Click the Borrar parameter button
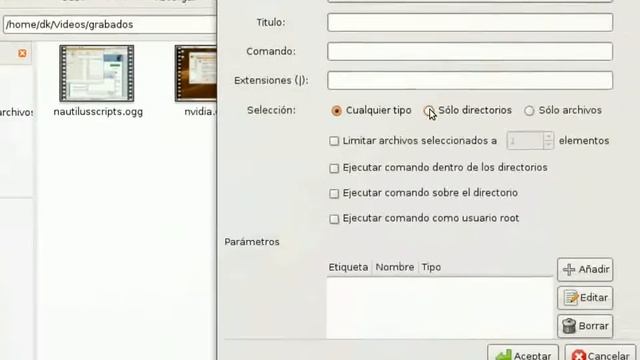Screen dimensions: 640x360 [585, 326]
